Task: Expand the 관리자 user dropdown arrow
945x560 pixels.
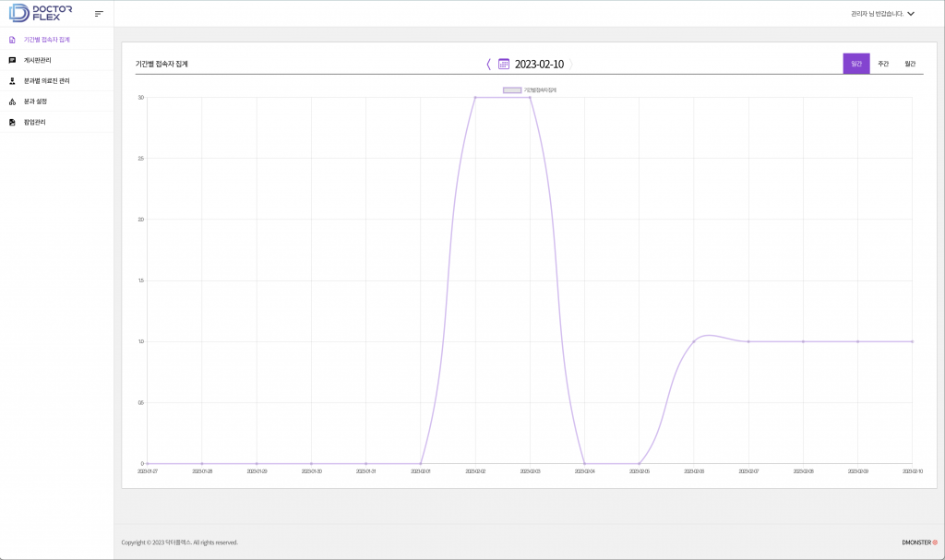Action: pyautogui.click(x=911, y=14)
